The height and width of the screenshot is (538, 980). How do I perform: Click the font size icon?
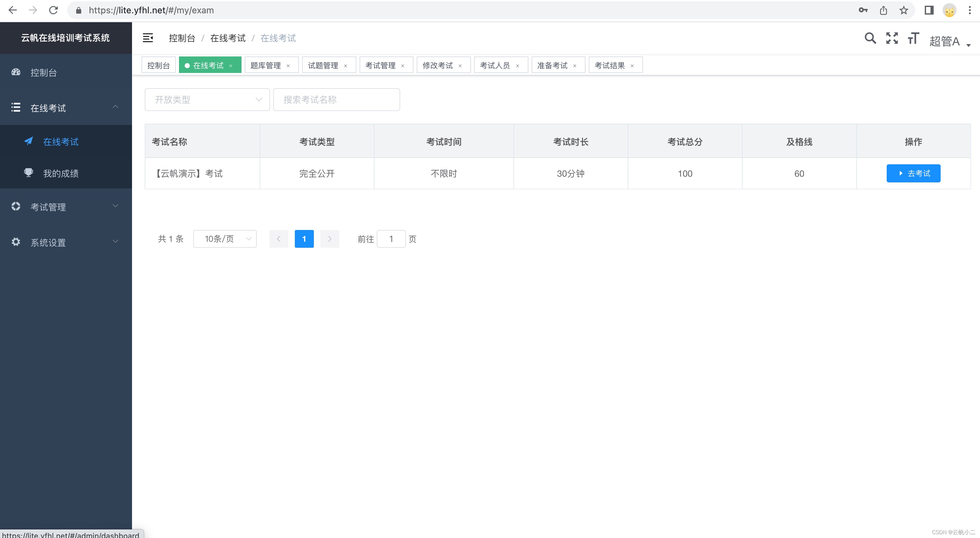913,38
